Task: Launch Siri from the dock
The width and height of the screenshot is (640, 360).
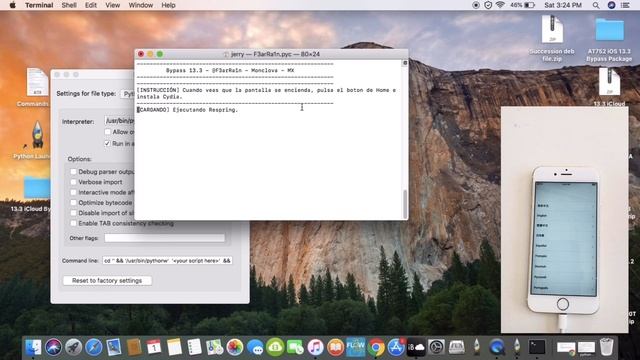Action: pyautogui.click(x=53, y=347)
